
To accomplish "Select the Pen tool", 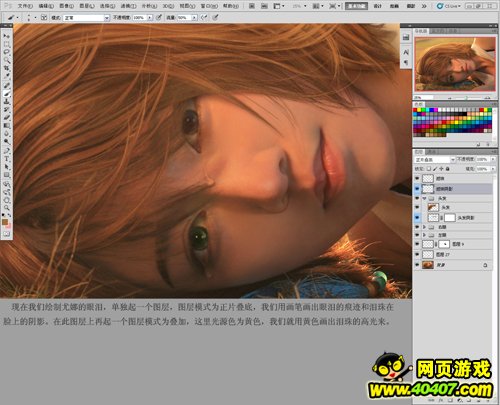I will pos(6,151).
